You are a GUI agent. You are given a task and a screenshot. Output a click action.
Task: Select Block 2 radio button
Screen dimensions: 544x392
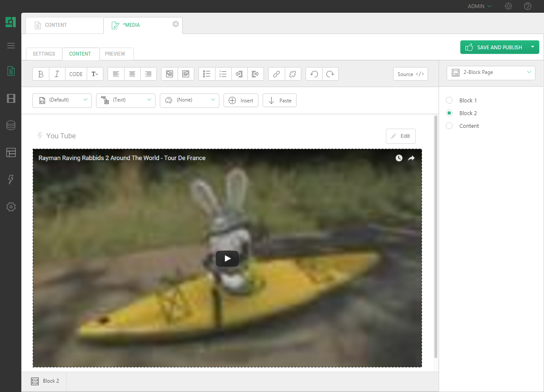coord(449,113)
